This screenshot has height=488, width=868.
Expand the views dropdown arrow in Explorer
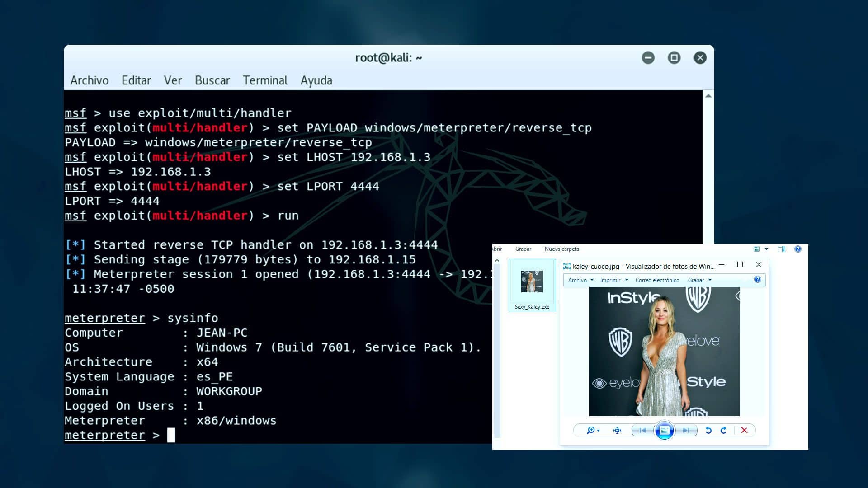766,249
